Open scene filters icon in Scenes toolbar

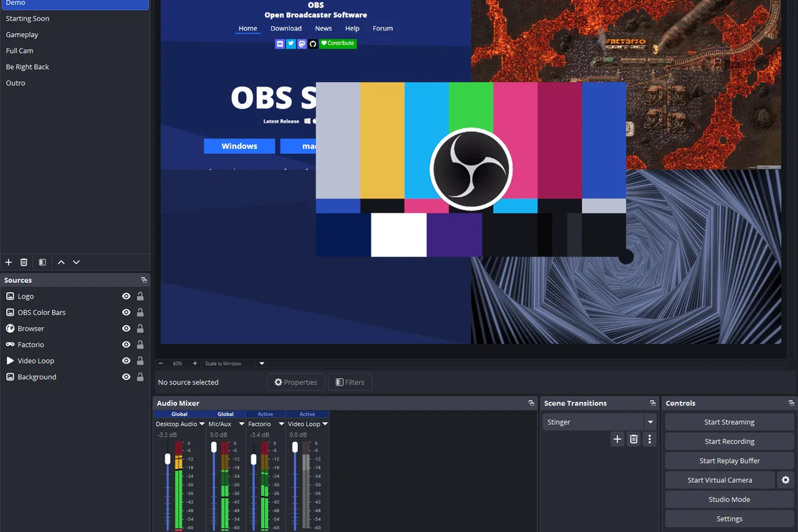tap(42, 262)
